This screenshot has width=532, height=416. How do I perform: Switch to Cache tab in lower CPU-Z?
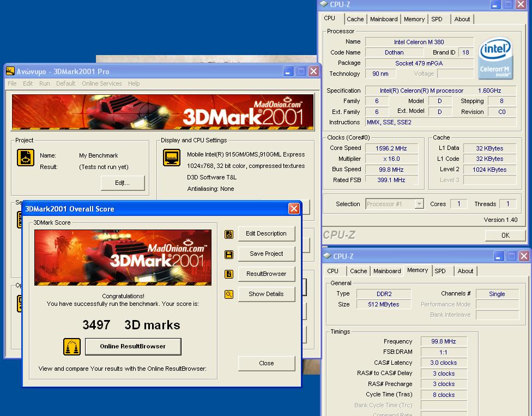(359, 271)
